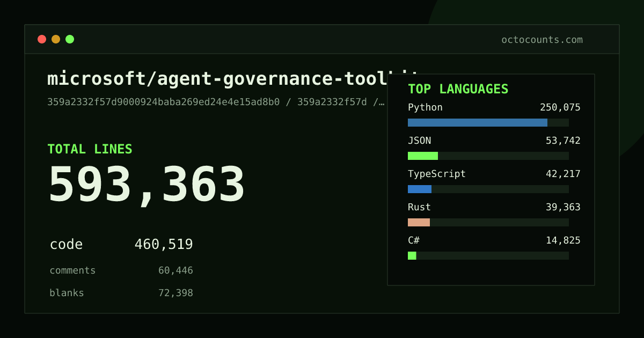Click the green window dot
This screenshot has width=644, height=338.
click(x=70, y=39)
